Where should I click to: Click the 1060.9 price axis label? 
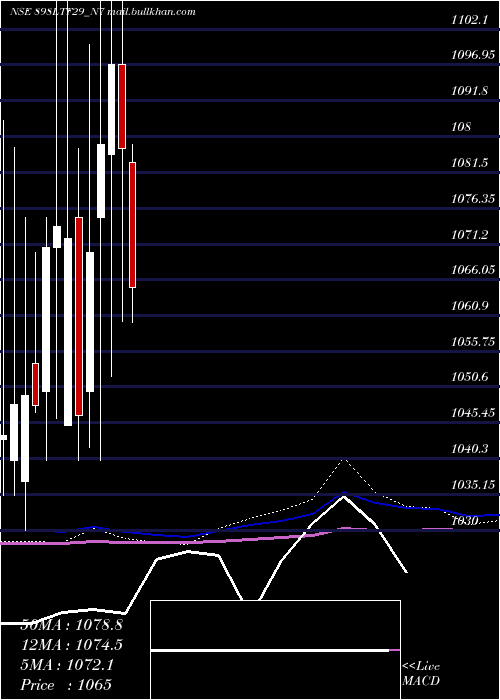pyautogui.click(x=469, y=306)
